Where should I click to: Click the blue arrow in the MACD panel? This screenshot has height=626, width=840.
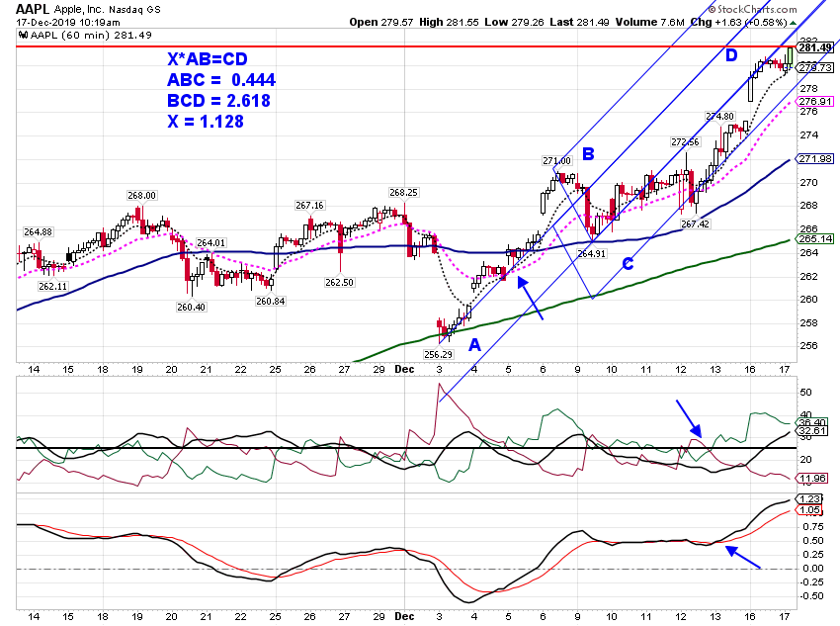pyautogui.click(x=743, y=557)
